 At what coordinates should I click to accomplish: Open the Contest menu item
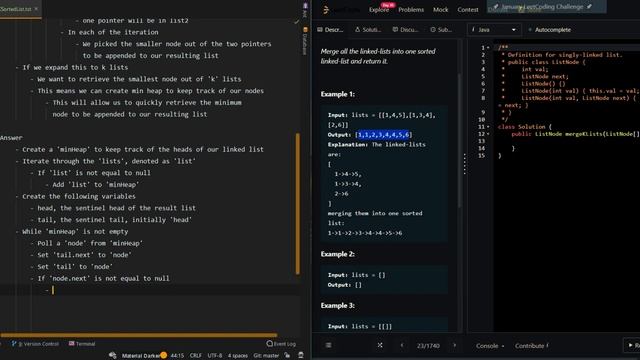tap(468, 9)
